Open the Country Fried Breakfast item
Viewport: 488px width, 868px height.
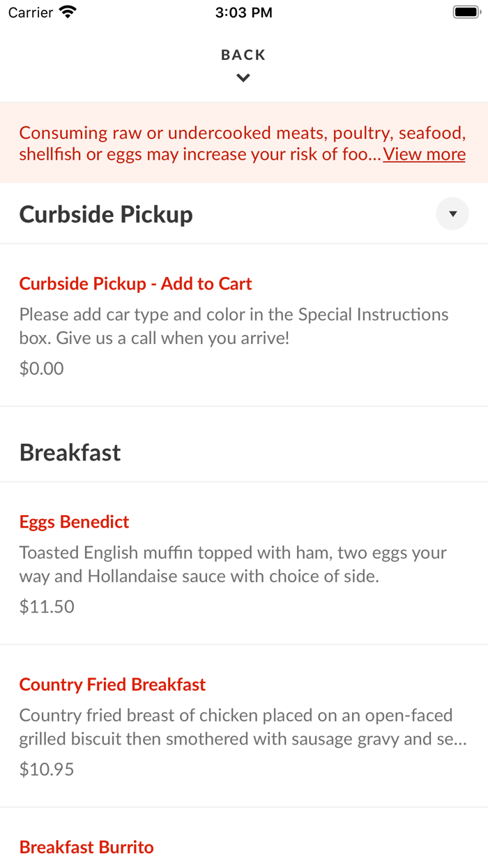pos(112,684)
